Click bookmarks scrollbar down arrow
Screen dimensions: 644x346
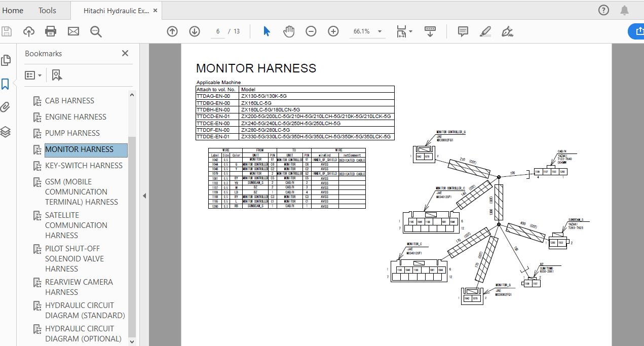coord(132,341)
